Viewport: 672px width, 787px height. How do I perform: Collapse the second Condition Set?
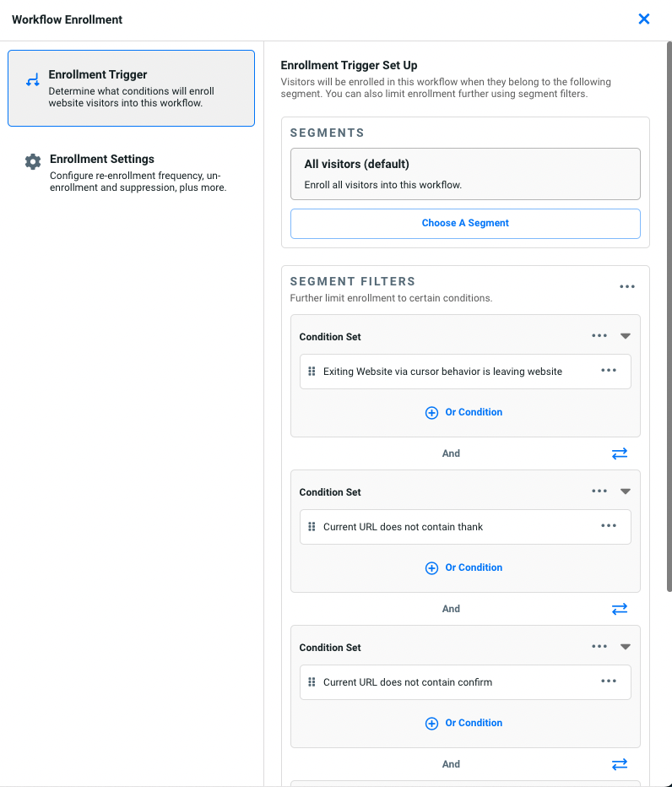pos(626,491)
